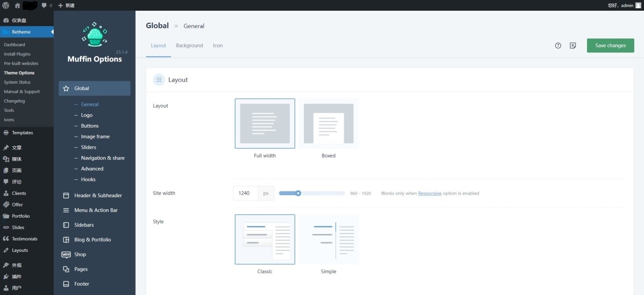Open Theme Options submenu
Image resolution: width=644 pixels, height=295 pixels.
[x=19, y=73]
